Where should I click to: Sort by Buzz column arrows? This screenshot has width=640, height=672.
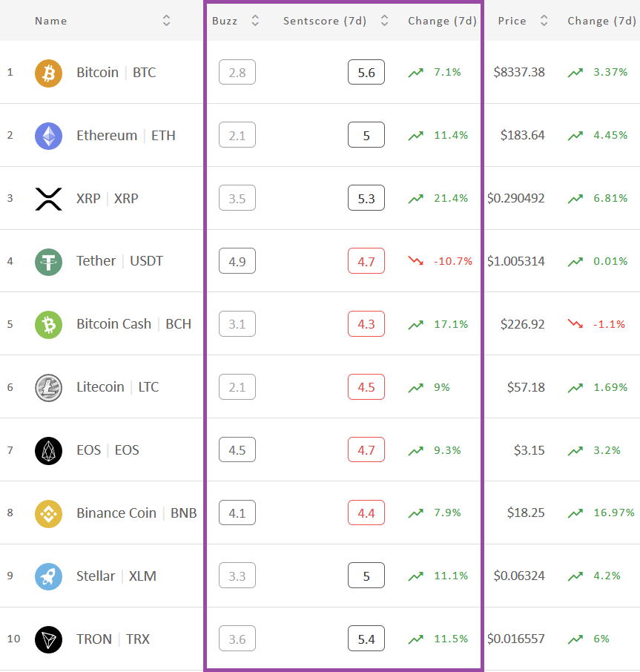pyautogui.click(x=255, y=21)
